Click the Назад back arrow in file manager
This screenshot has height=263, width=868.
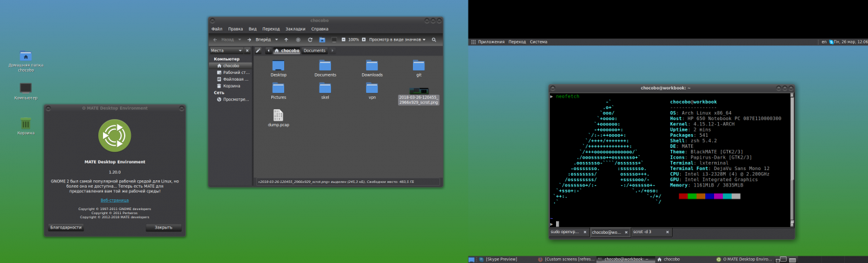(215, 39)
